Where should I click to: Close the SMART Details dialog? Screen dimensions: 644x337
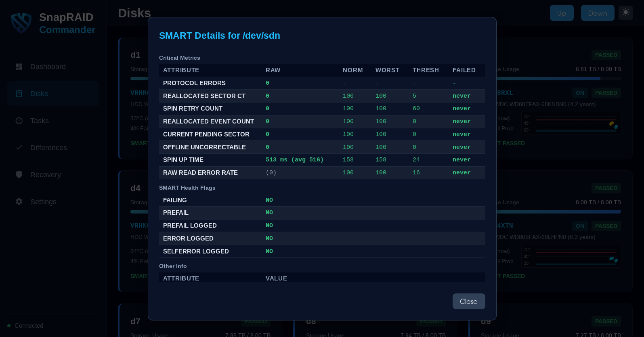(468, 301)
